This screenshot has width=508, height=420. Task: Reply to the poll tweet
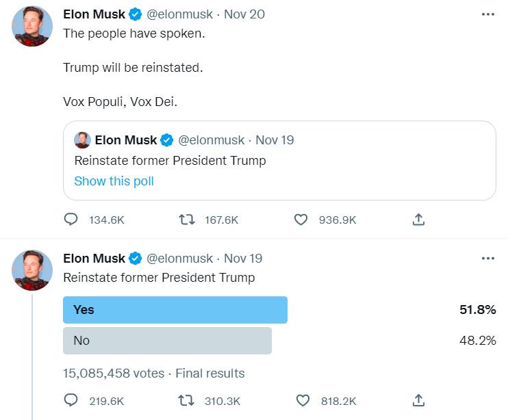pos(71,400)
